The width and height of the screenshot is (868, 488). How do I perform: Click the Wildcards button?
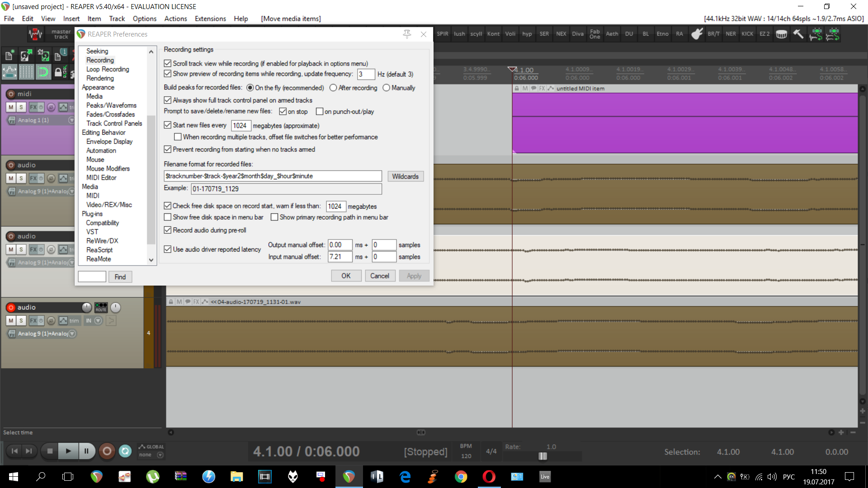[x=406, y=176]
